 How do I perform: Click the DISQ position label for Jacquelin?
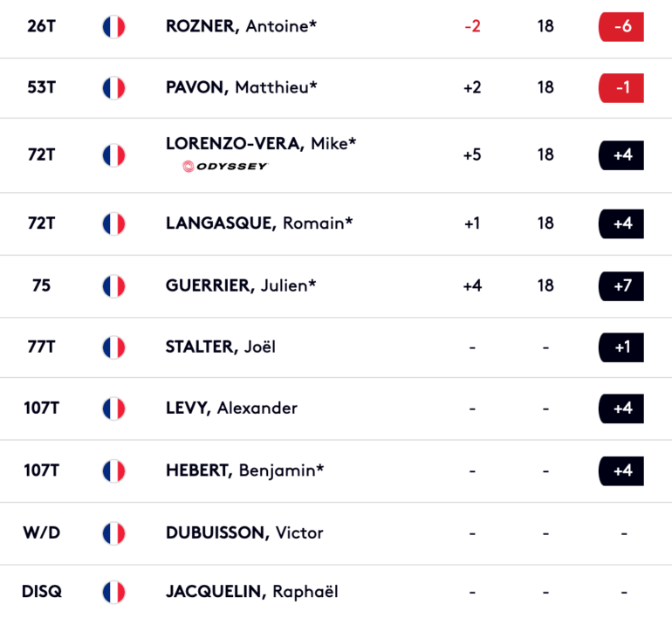click(42, 592)
